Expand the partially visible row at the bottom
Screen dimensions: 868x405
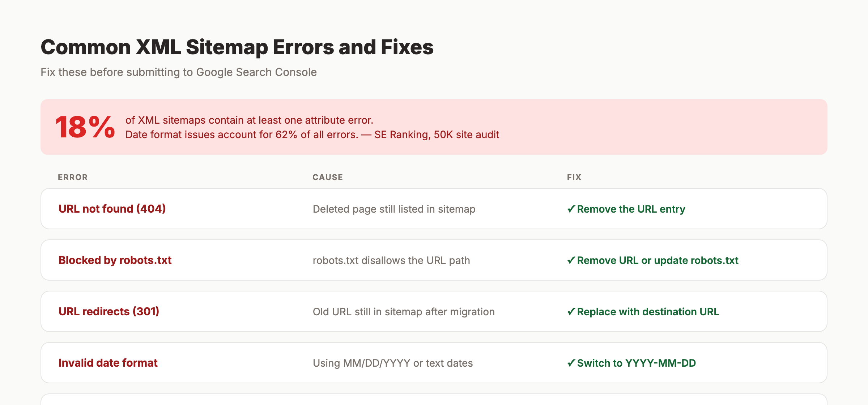pyautogui.click(x=434, y=400)
